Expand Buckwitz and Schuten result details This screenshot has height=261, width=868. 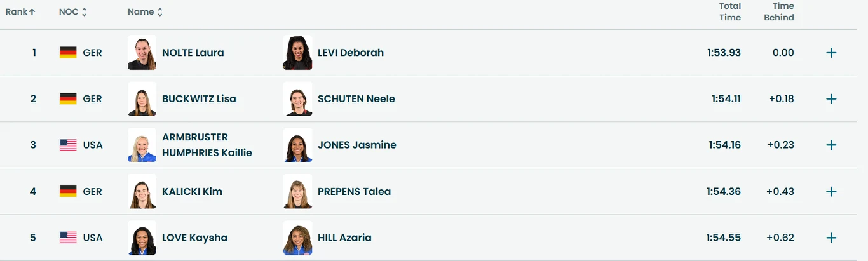pyautogui.click(x=831, y=99)
